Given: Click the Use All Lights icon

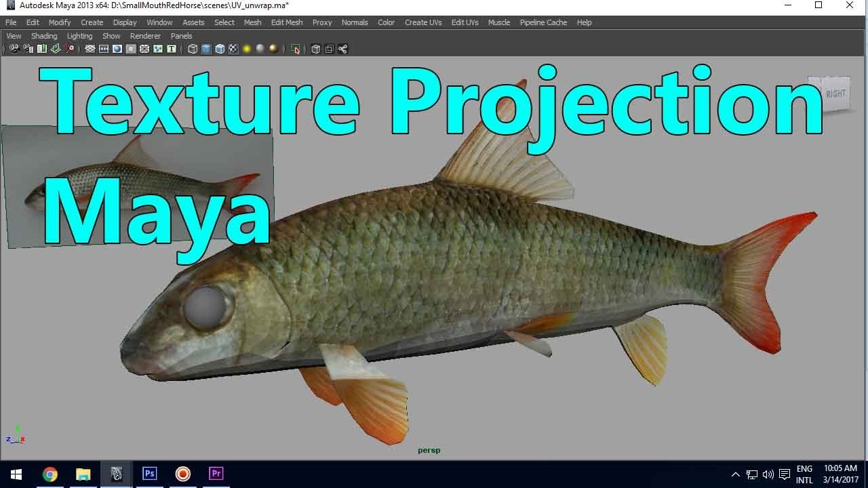Looking at the screenshot, I should [247, 49].
